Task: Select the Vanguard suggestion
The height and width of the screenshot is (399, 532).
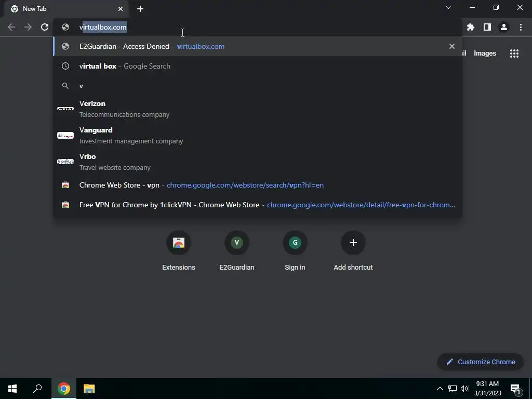Action: tap(258, 136)
